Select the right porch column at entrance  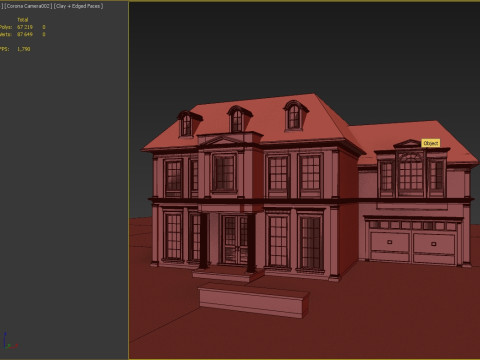click(252, 243)
